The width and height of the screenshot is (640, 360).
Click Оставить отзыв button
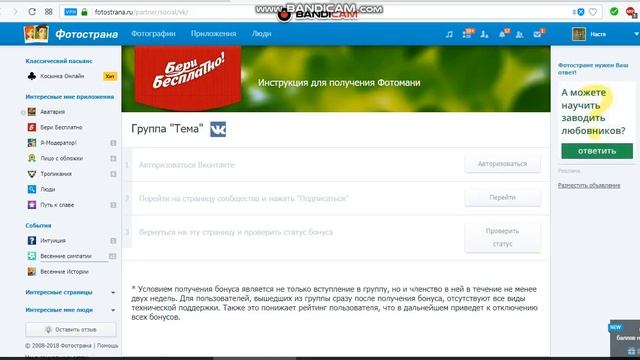click(71, 329)
